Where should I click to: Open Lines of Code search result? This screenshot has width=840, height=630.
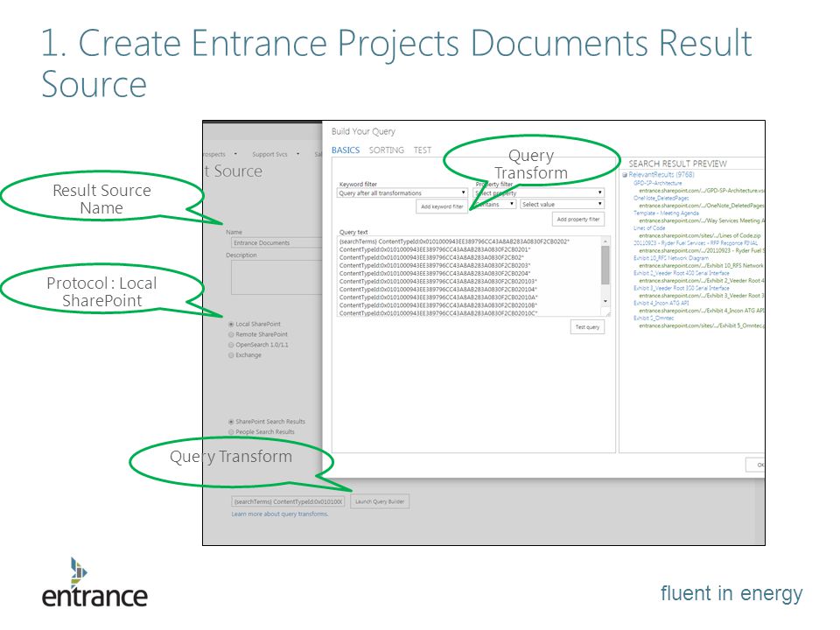click(649, 227)
